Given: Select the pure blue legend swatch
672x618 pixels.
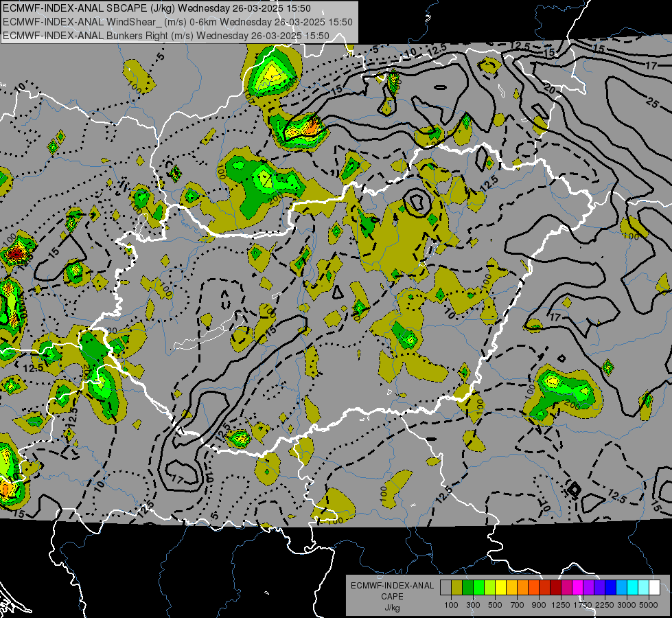Looking at the screenshot, I should point(611,587).
